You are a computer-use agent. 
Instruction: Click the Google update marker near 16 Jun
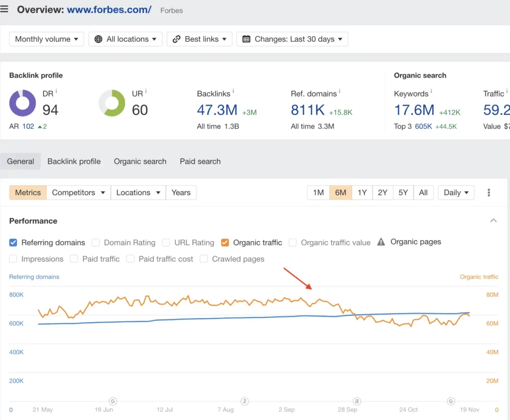pyautogui.click(x=113, y=401)
